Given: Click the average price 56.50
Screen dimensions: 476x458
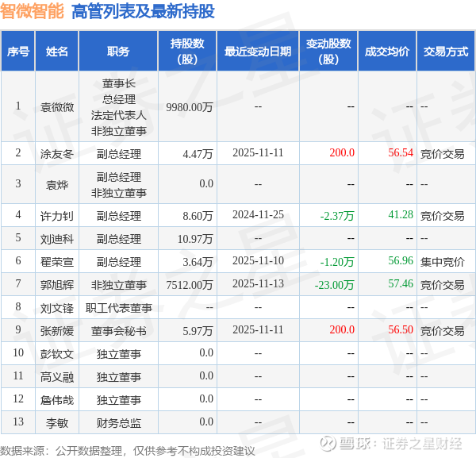Looking at the screenshot, I should 401,329.
